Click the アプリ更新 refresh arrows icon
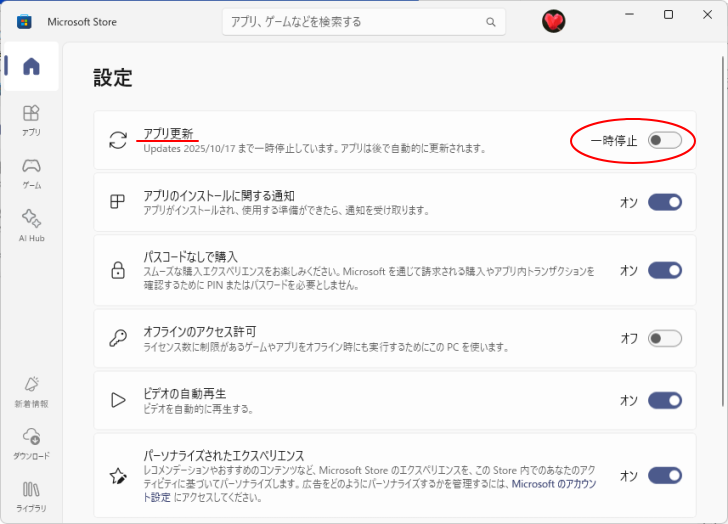This screenshot has width=728, height=524. pos(118,140)
